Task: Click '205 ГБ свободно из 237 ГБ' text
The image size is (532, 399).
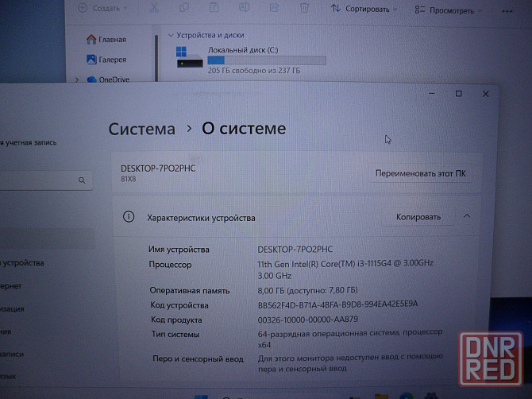Action: click(x=254, y=71)
